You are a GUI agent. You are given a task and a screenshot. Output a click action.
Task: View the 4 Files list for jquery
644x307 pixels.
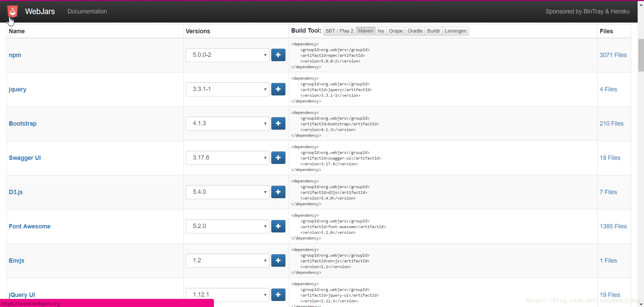point(608,89)
